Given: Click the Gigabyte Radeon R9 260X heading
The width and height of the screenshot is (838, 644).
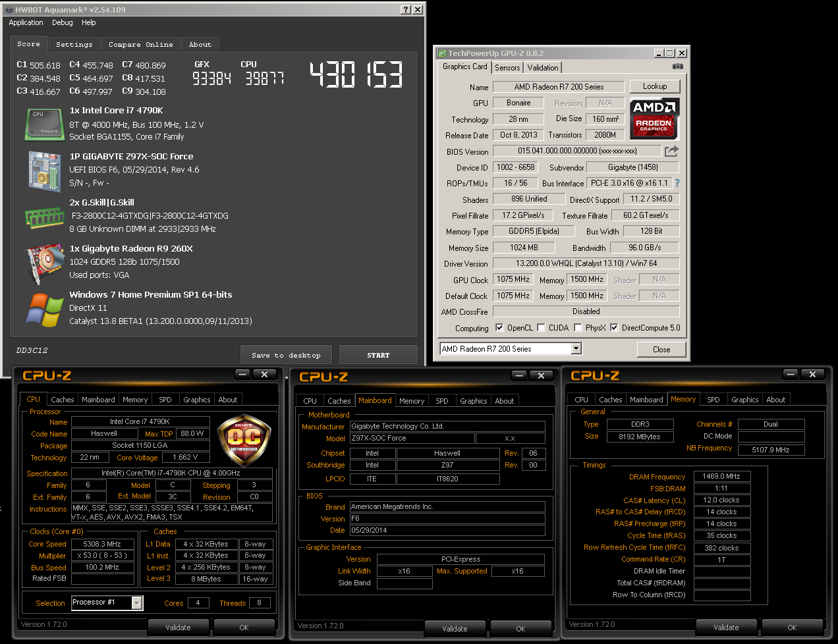Looking at the screenshot, I should (131, 248).
